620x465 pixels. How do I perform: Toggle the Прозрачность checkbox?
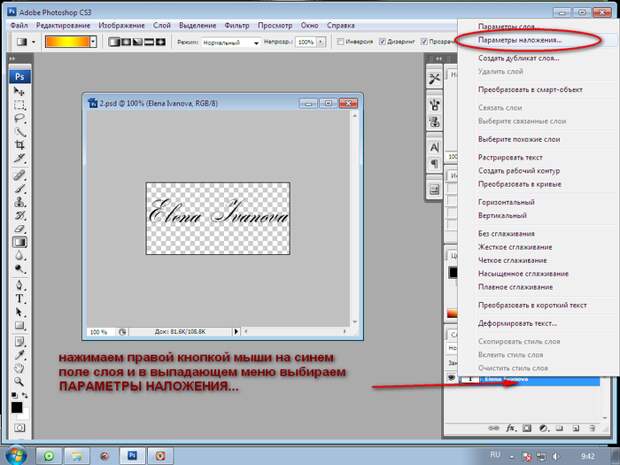[x=424, y=42]
